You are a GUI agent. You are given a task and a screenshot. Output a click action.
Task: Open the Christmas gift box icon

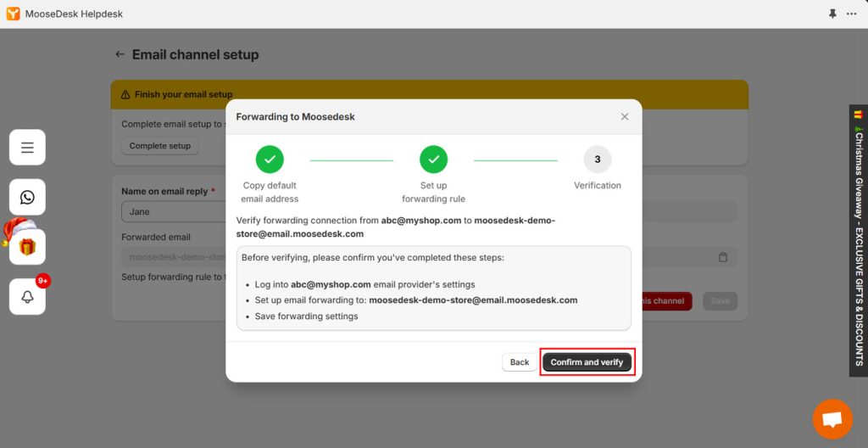click(x=27, y=247)
